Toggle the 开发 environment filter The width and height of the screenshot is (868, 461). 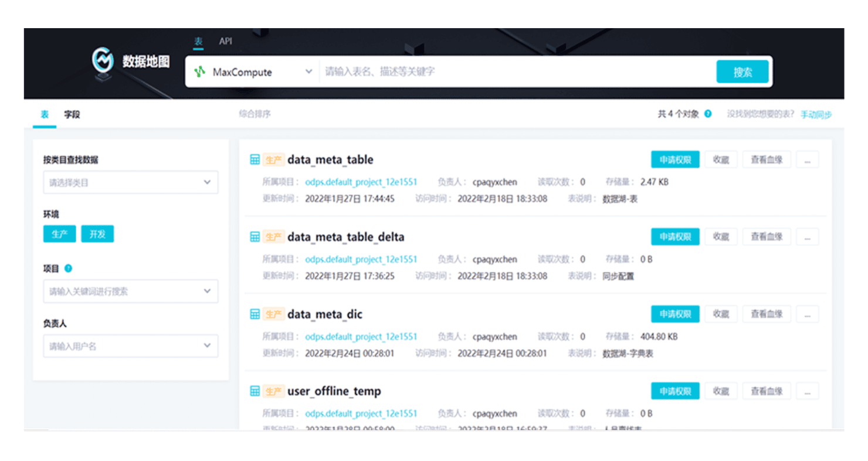[97, 234]
